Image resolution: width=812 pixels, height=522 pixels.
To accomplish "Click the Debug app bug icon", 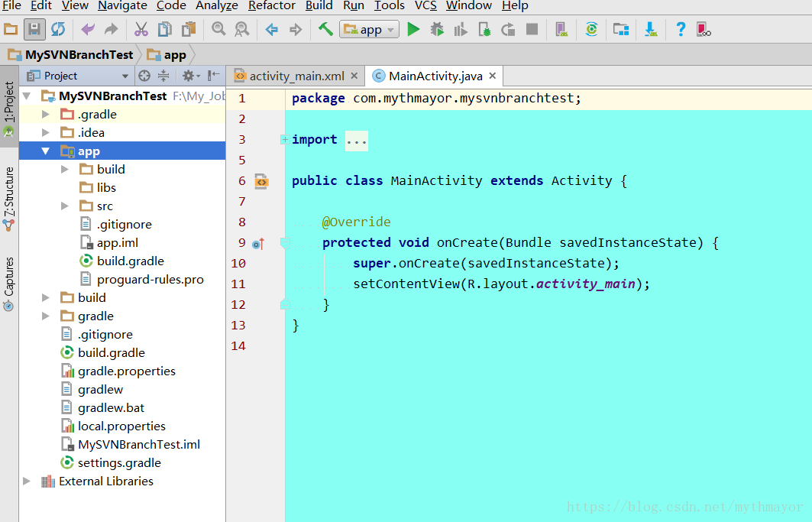I will pyautogui.click(x=437, y=29).
